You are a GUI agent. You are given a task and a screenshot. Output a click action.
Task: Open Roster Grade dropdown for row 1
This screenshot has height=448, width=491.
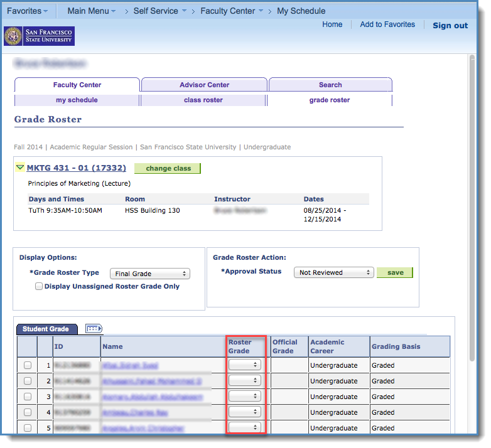coord(245,365)
